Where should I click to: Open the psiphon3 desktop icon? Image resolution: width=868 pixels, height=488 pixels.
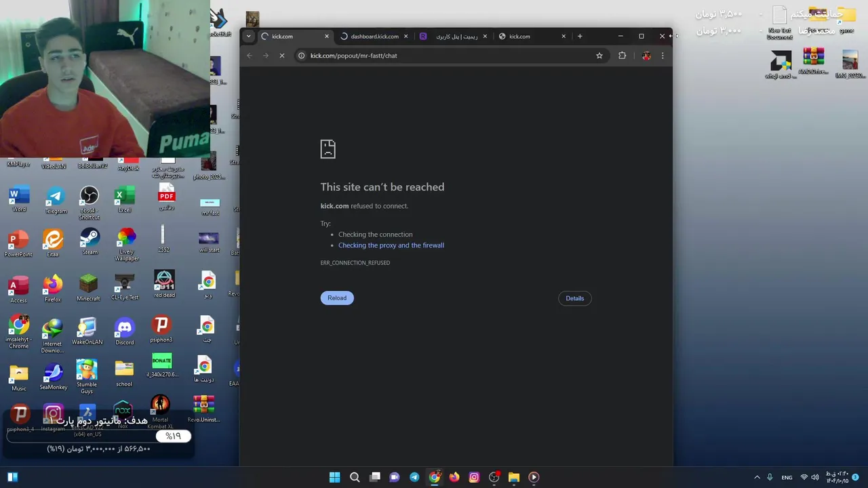click(161, 329)
